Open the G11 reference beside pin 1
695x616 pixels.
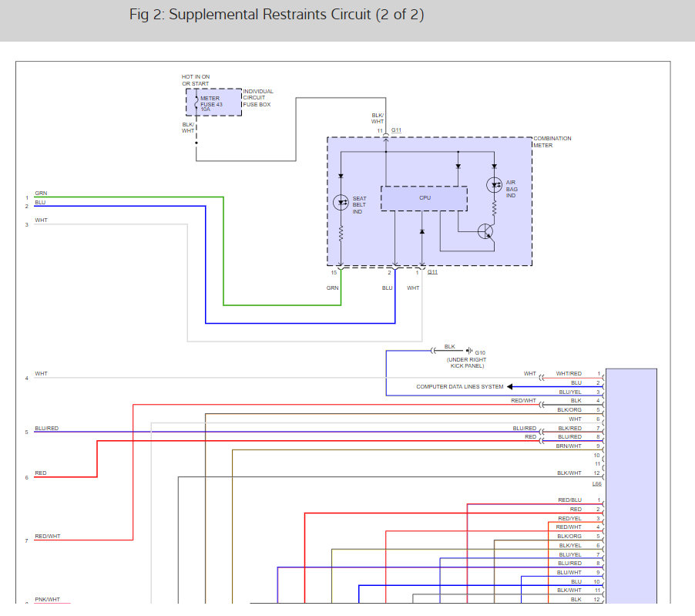[432, 272]
